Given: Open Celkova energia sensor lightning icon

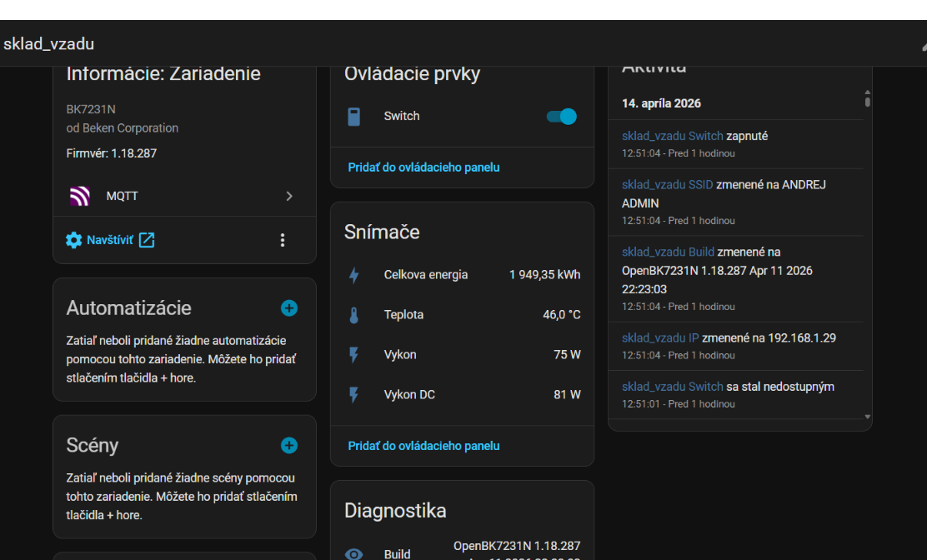Looking at the screenshot, I should (353, 275).
